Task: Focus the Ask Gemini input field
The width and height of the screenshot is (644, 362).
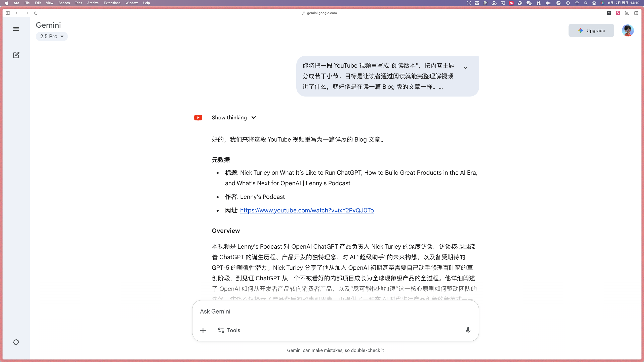Action: coord(335,311)
